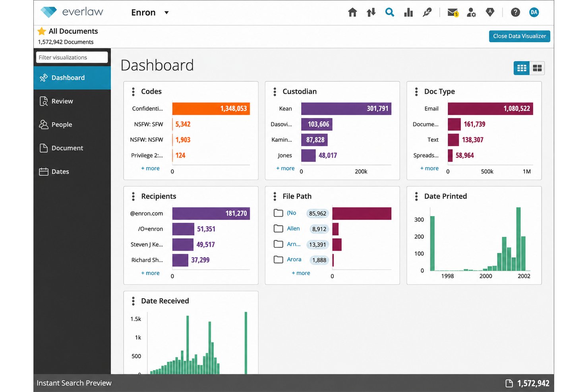Click the NSFW: SFW value 5,342

[x=183, y=124]
